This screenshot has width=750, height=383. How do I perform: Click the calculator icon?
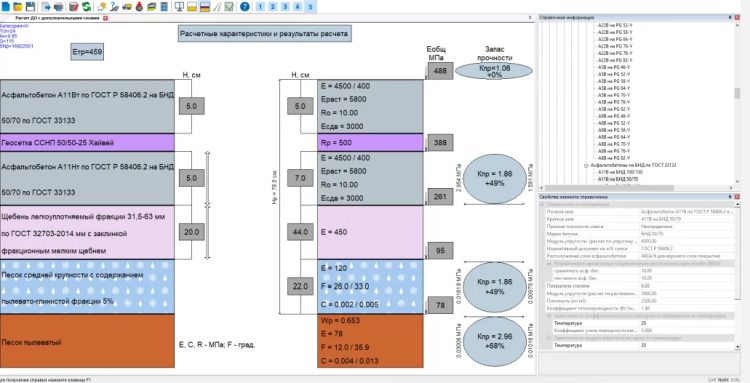[x=164, y=7]
